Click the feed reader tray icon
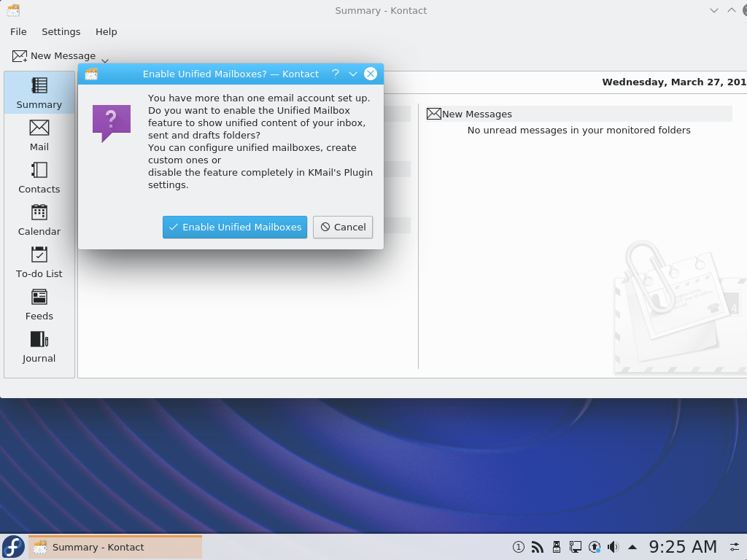Screen dimensions: 747x560 coord(538,547)
